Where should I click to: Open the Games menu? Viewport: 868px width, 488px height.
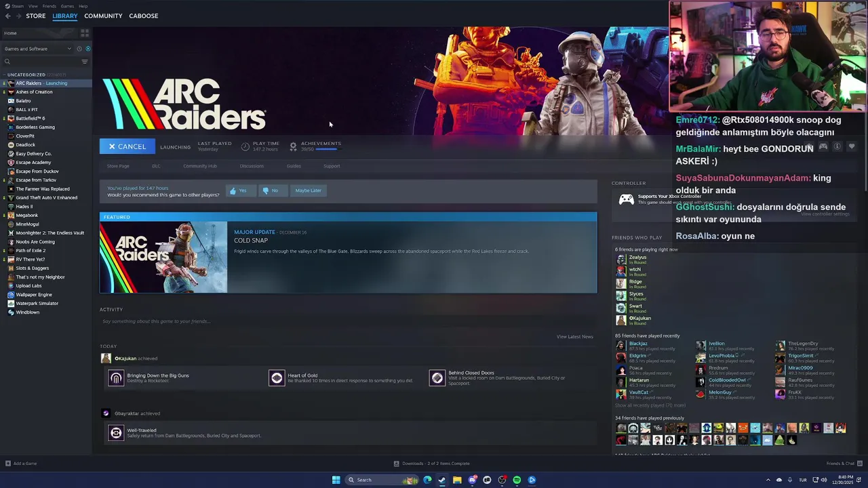point(67,6)
